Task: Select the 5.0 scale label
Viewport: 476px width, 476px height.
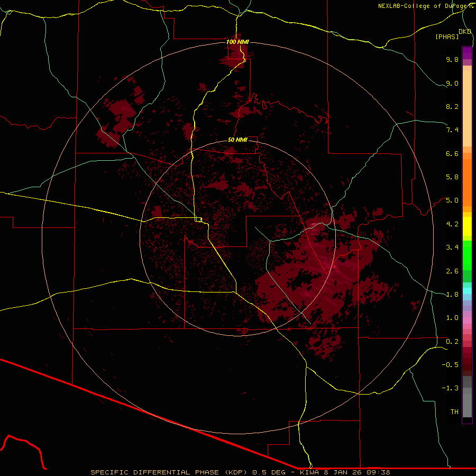Action: coord(452,200)
